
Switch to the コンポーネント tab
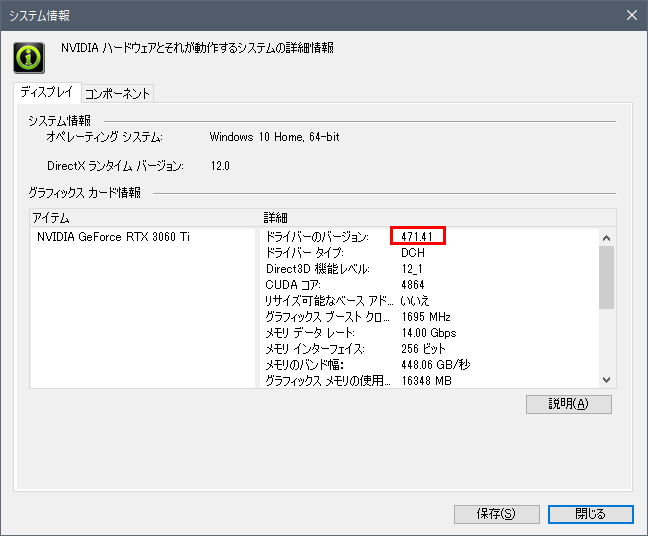(x=117, y=93)
